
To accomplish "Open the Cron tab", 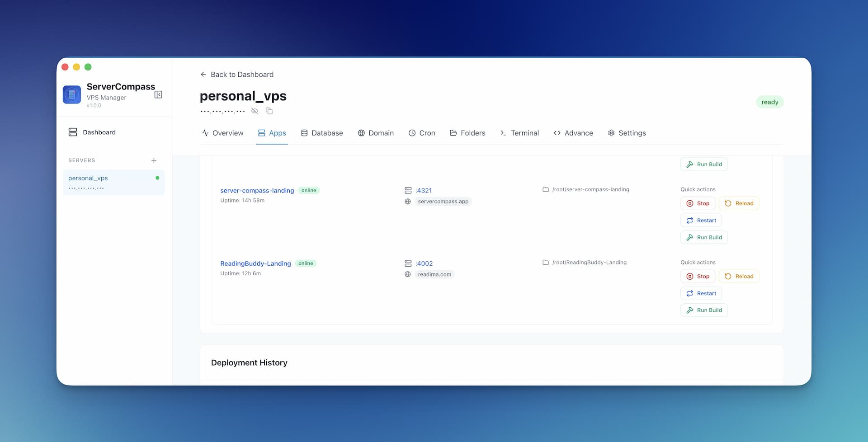I will (422, 133).
